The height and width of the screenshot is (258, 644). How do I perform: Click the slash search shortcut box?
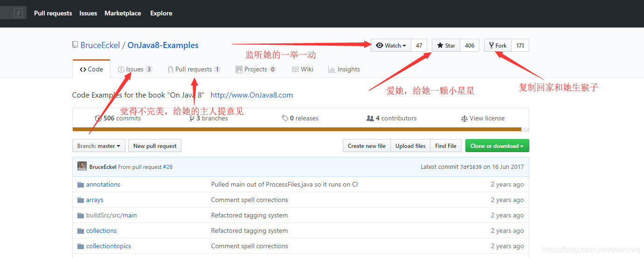tap(18, 13)
